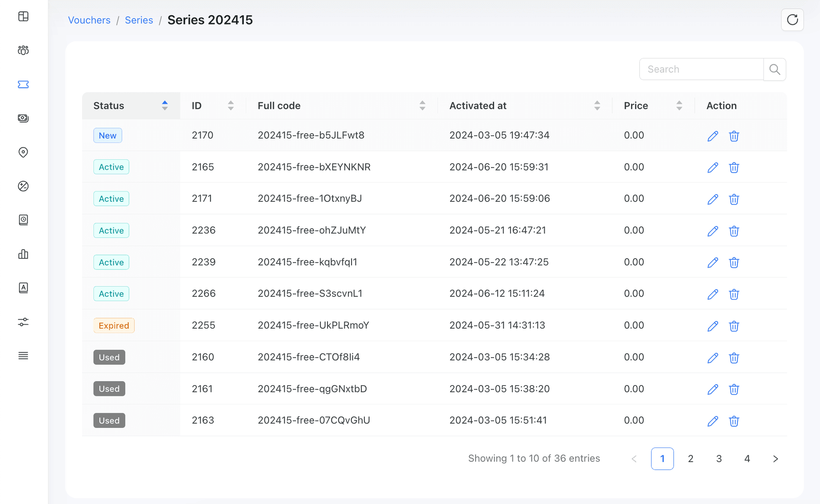The width and height of the screenshot is (820, 504).
Task: Click timestamp 2024-05-21 16:47:21
Action: pyautogui.click(x=498, y=230)
